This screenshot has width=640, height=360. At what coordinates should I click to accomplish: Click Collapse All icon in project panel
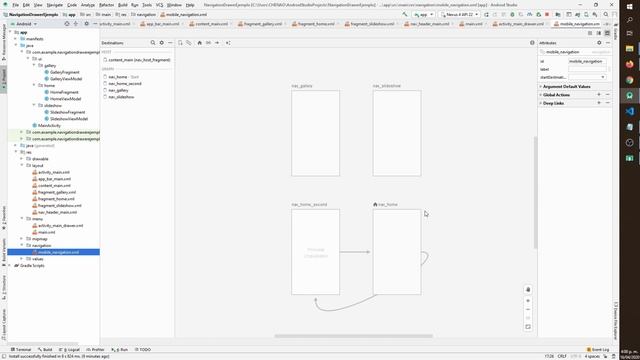(76, 24)
